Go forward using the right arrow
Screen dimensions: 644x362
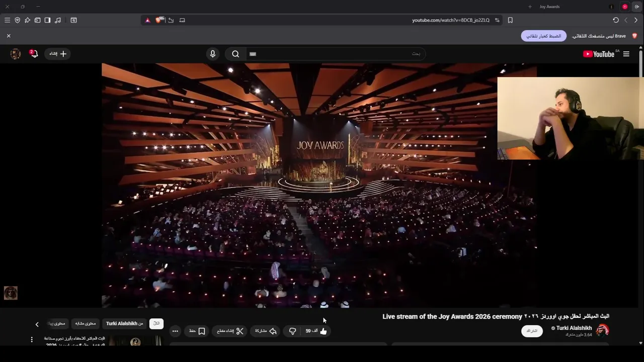pos(636,20)
